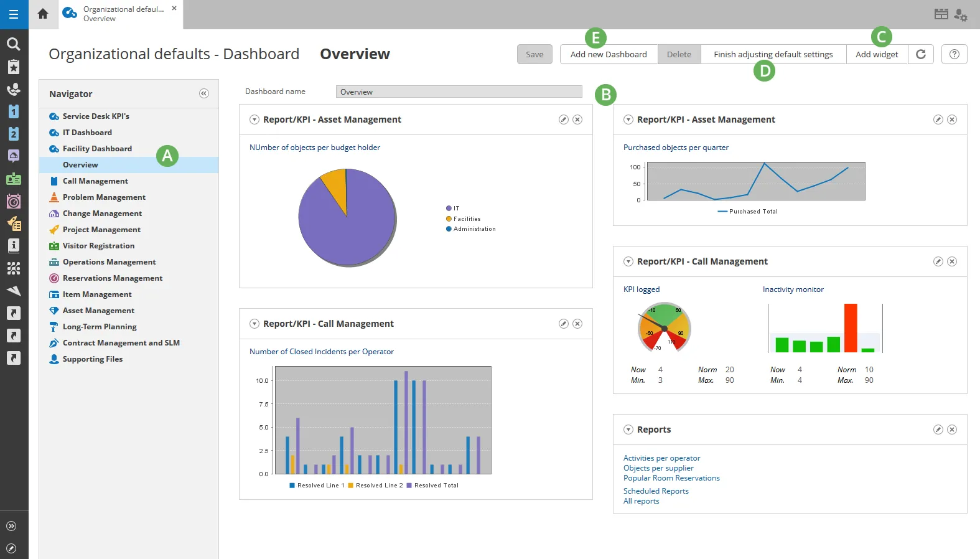Image resolution: width=980 pixels, height=559 pixels.
Task: Click the Dashboard name input field
Action: click(459, 92)
